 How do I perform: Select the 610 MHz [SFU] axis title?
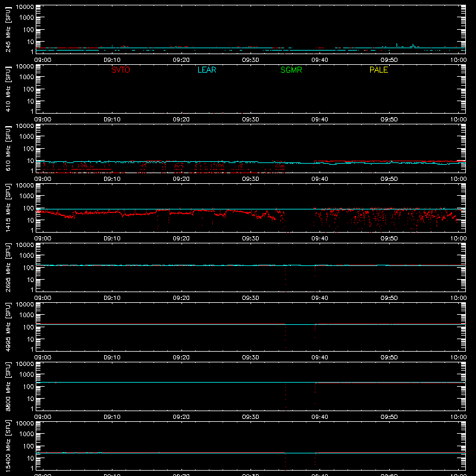coord(8,148)
